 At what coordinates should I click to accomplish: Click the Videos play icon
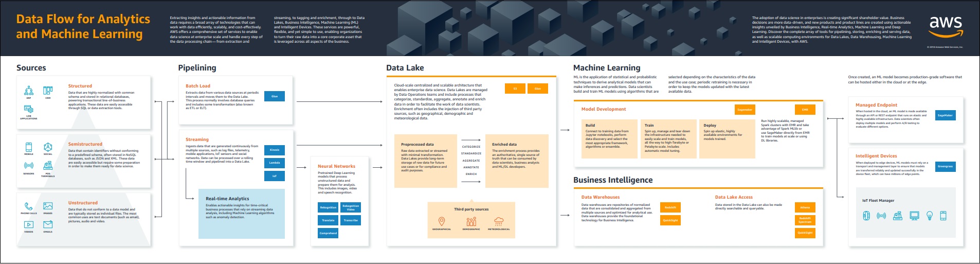point(29,224)
